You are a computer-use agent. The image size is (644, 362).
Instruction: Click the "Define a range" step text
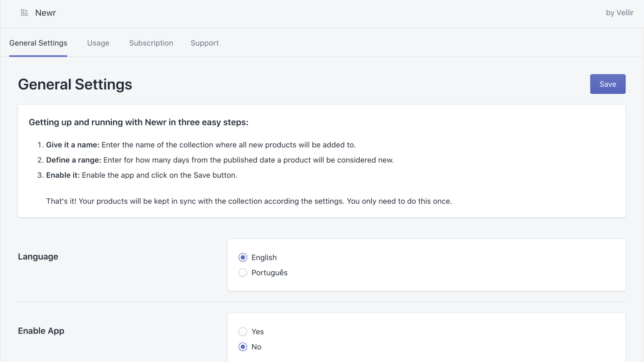pos(74,160)
